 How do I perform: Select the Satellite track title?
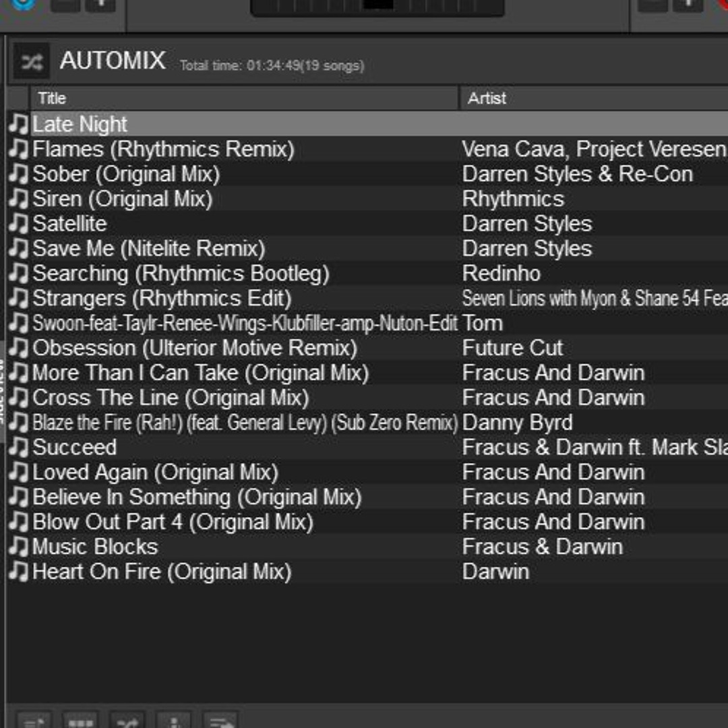pyautogui.click(x=69, y=223)
